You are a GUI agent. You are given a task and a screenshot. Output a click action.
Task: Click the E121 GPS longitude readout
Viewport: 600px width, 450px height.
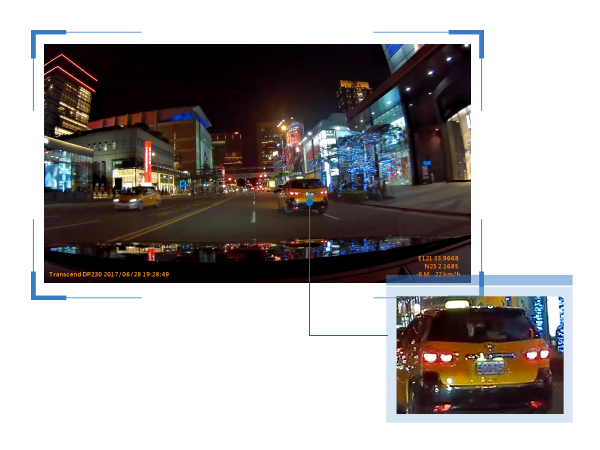[x=438, y=258]
